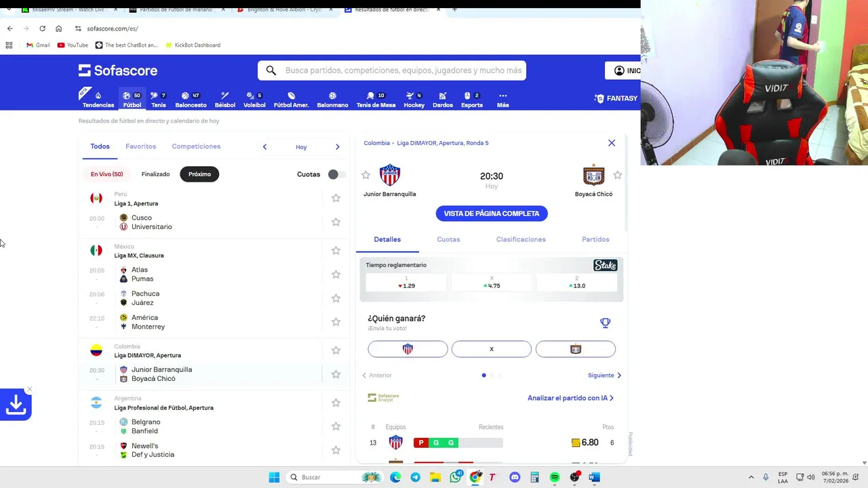
Task: Dismiss the download widget with X
Action: (x=29, y=390)
